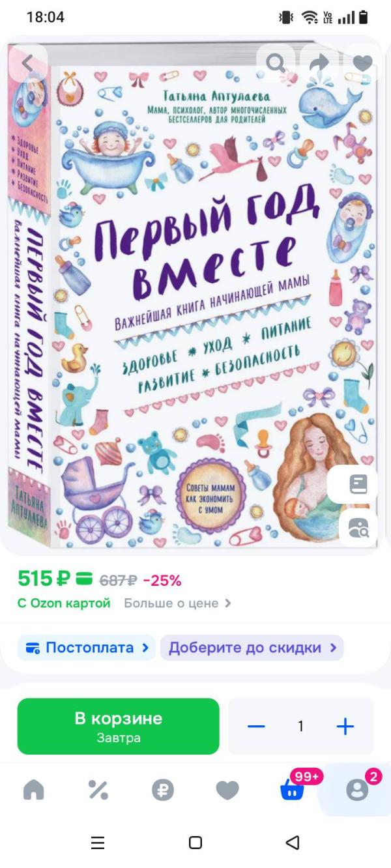Open the Постоплата option
This screenshot has width=391, height=868.
(87, 648)
